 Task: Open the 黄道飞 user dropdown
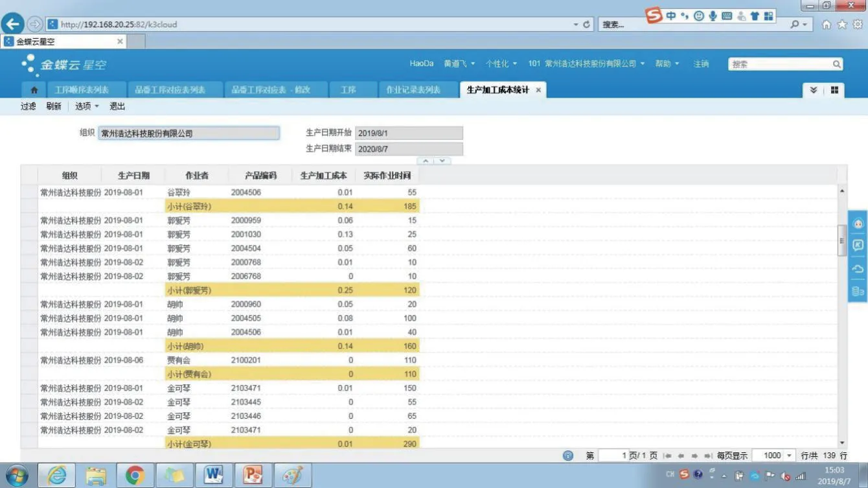click(x=459, y=64)
